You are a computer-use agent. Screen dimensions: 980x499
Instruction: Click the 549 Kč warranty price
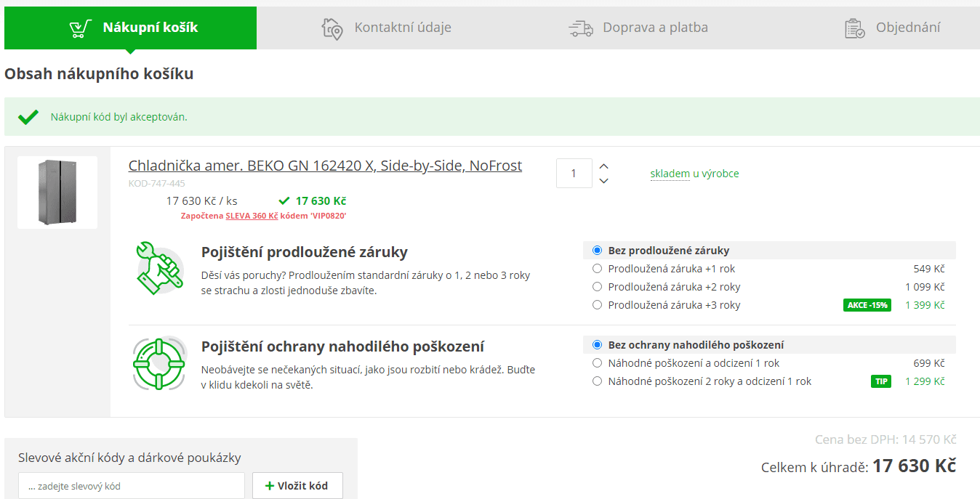click(x=929, y=268)
